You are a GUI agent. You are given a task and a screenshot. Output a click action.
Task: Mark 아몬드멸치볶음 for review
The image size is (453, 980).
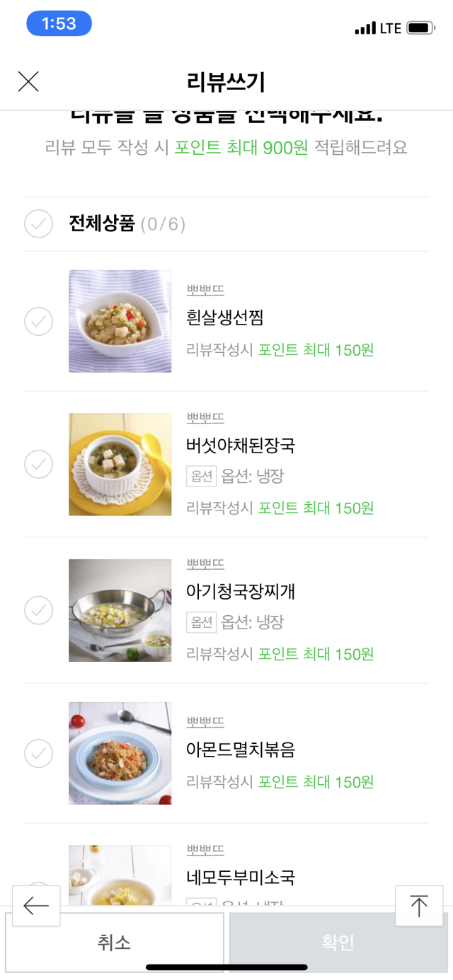click(39, 753)
